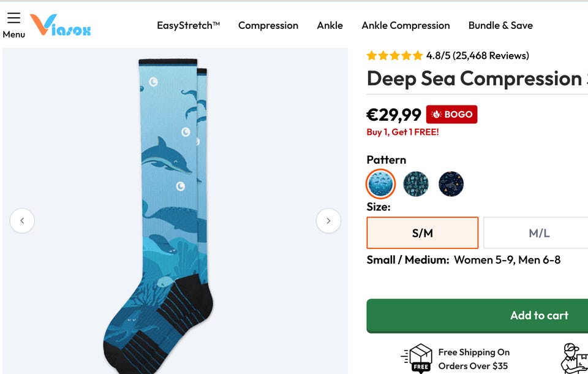Choose the light blue ocean pattern swatch
The width and height of the screenshot is (588, 374).
coord(380,184)
